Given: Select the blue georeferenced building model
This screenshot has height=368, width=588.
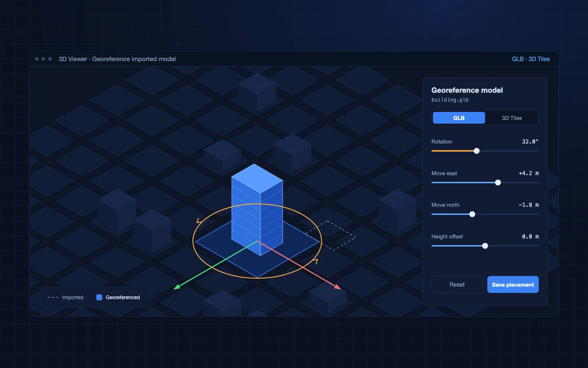Looking at the screenshot, I should pyautogui.click(x=257, y=210).
